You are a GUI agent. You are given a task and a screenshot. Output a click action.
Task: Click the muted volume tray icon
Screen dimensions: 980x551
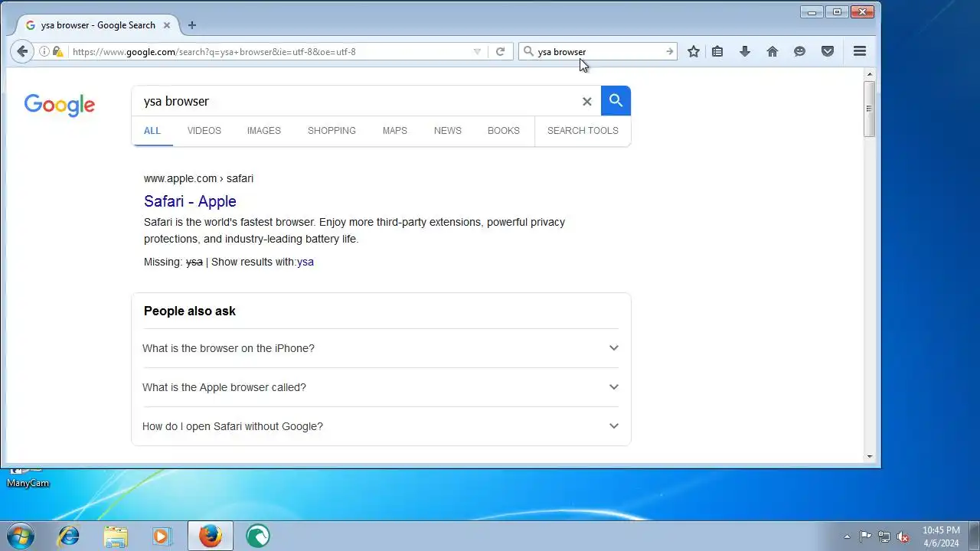click(x=903, y=536)
